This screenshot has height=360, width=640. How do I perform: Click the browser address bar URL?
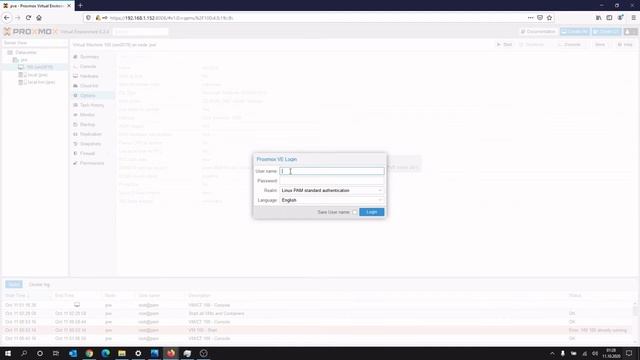(171, 18)
